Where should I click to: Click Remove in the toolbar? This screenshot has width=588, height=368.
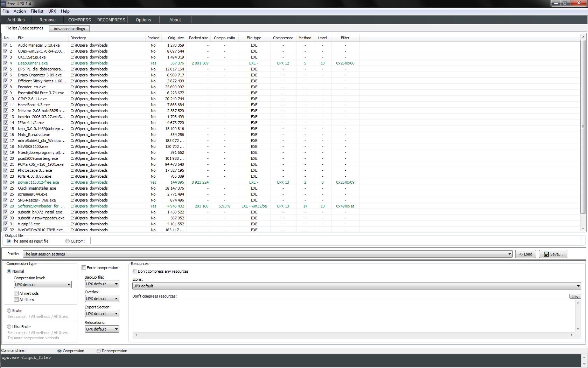(x=48, y=20)
